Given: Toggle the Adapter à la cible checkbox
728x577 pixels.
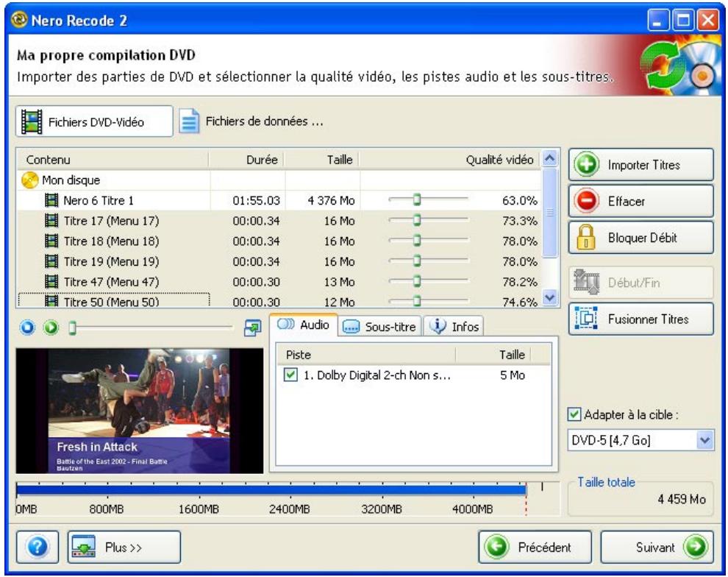Looking at the screenshot, I should click(x=574, y=414).
